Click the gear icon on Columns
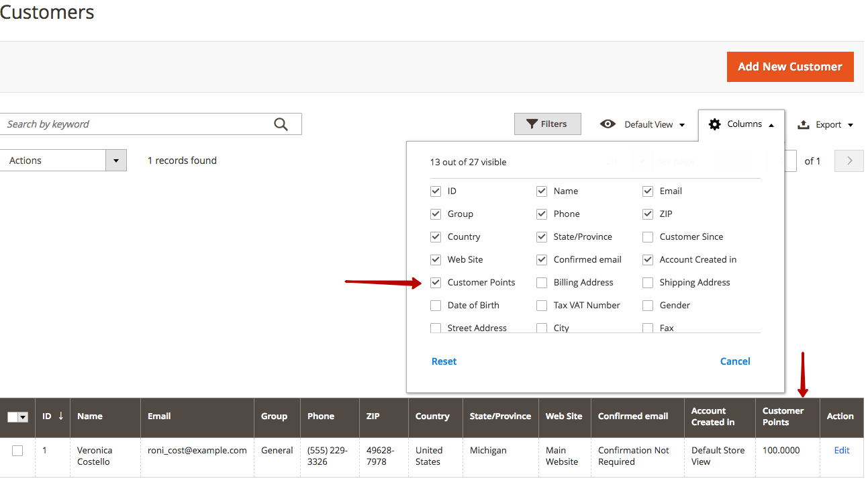868x487 pixels. coord(715,124)
